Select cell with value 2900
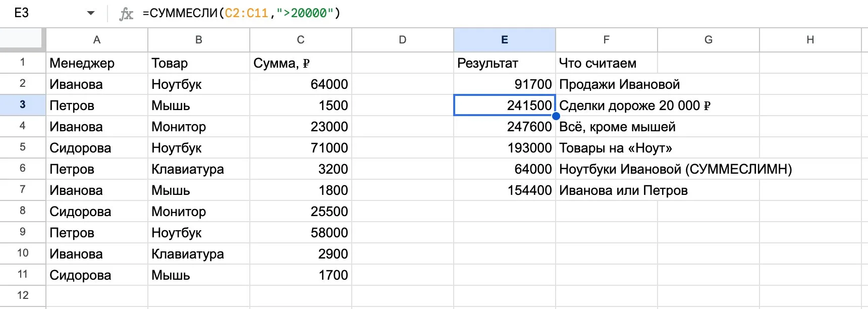This screenshot has width=868, height=309. tap(301, 254)
